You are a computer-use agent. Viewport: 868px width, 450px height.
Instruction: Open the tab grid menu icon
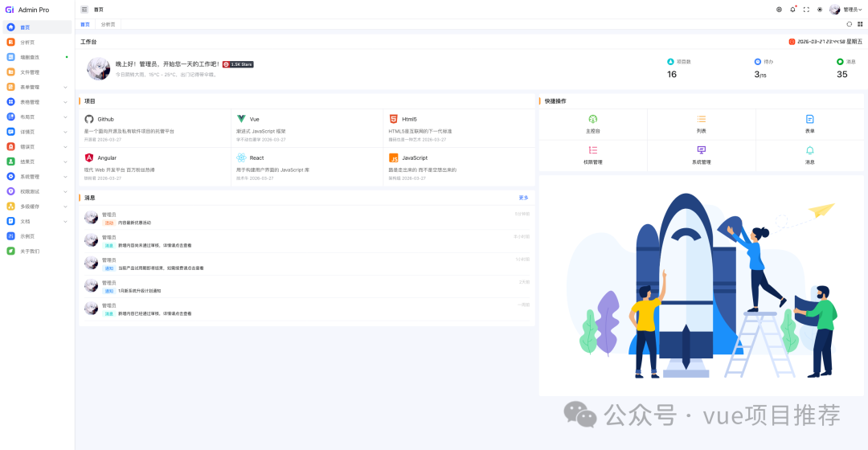tap(860, 24)
